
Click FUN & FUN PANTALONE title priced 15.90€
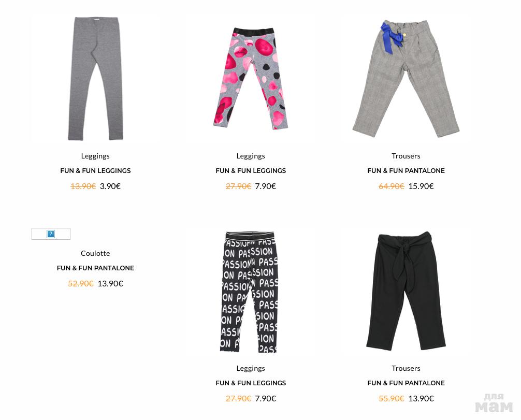406,170
